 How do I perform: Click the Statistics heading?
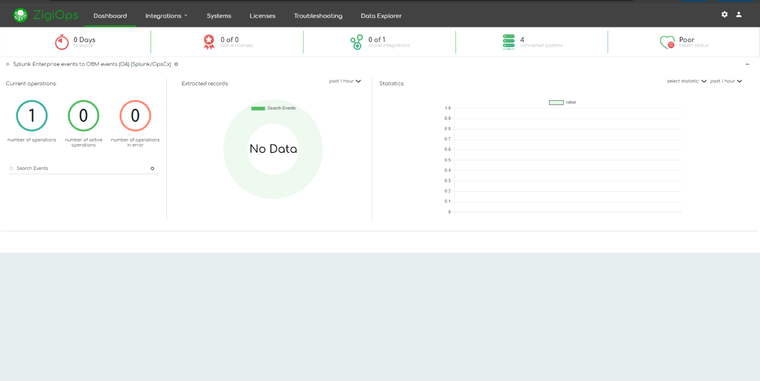coord(392,83)
